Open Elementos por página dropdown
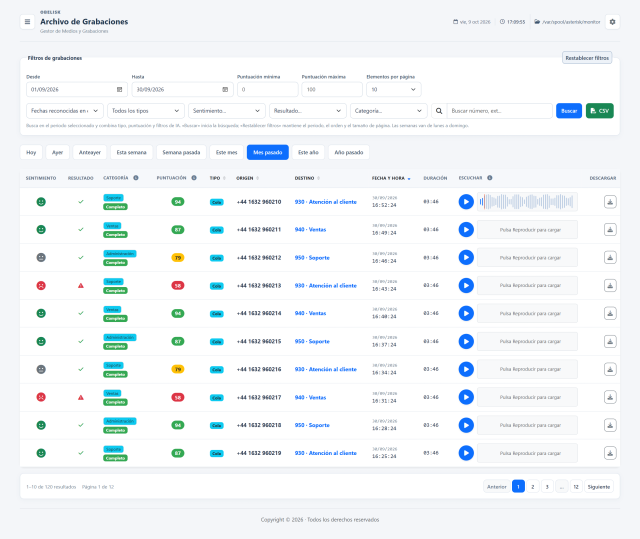640x539 pixels. pyautogui.click(x=393, y=89)
